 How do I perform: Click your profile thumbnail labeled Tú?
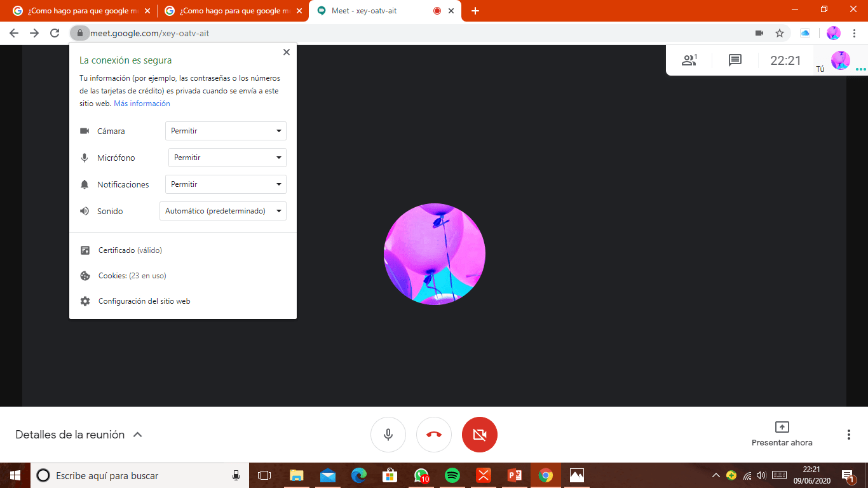pos(840,60)
